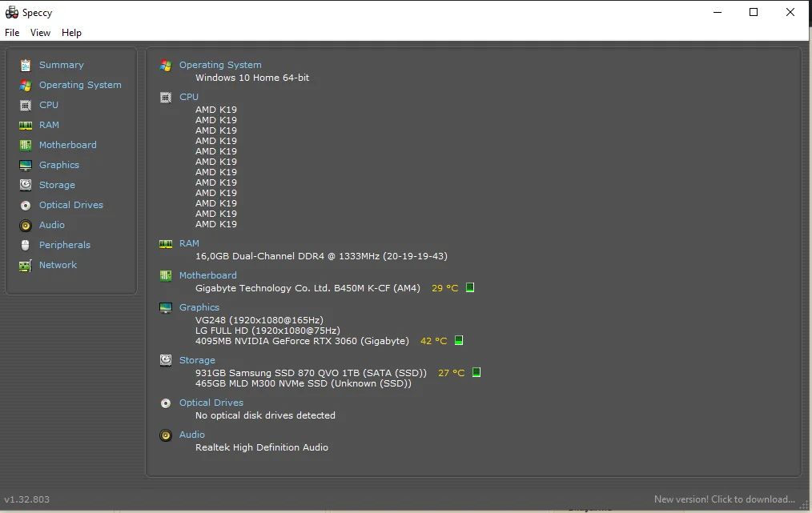Open the File menu

12,33
